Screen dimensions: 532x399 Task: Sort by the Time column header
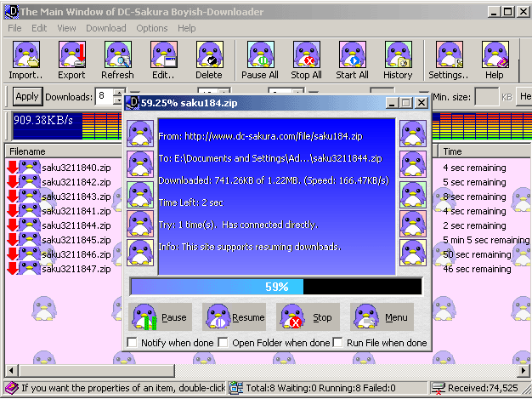pos(484,151)
